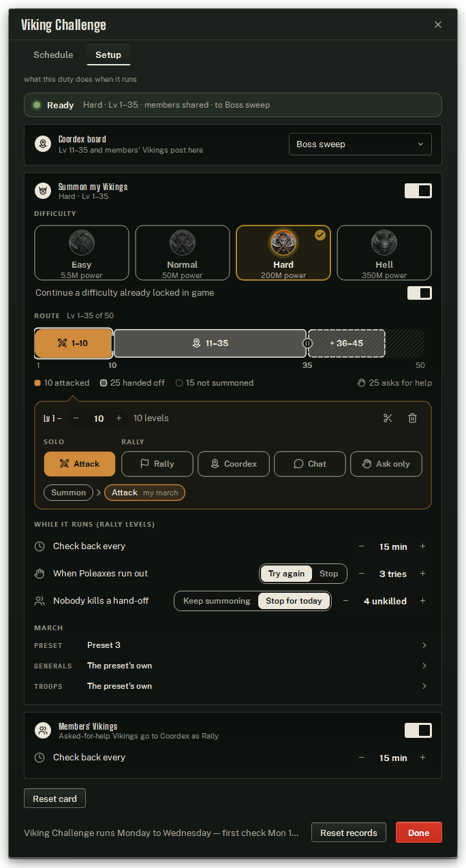Decrease the 4 unkilled count
This screenshot has width=466, height=868.
(345, 601)
